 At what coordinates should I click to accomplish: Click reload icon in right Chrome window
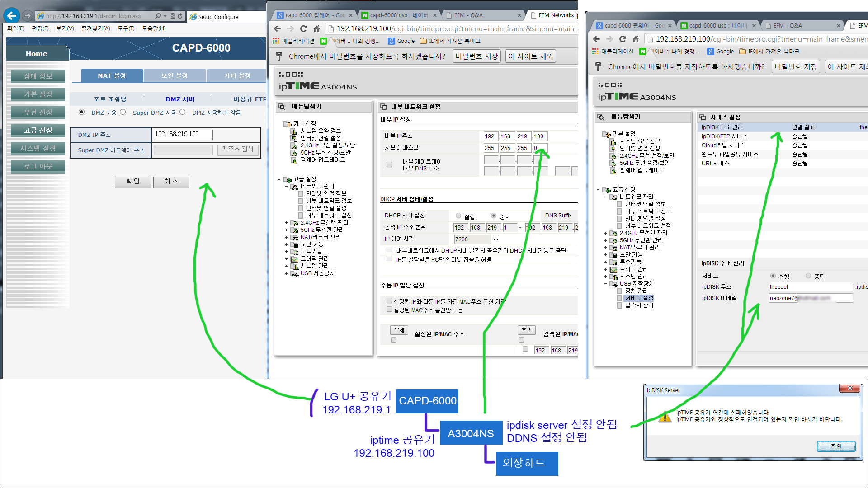point(623,39)
